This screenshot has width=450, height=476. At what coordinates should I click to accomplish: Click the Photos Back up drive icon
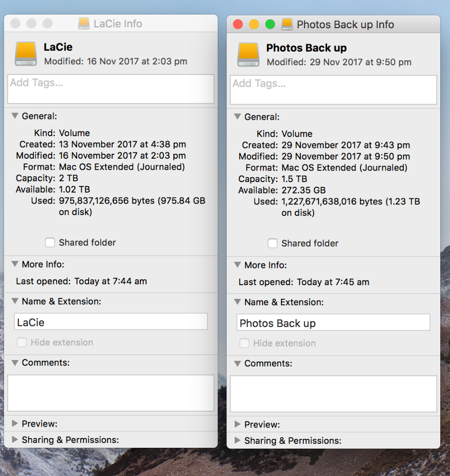click(248, 54)
